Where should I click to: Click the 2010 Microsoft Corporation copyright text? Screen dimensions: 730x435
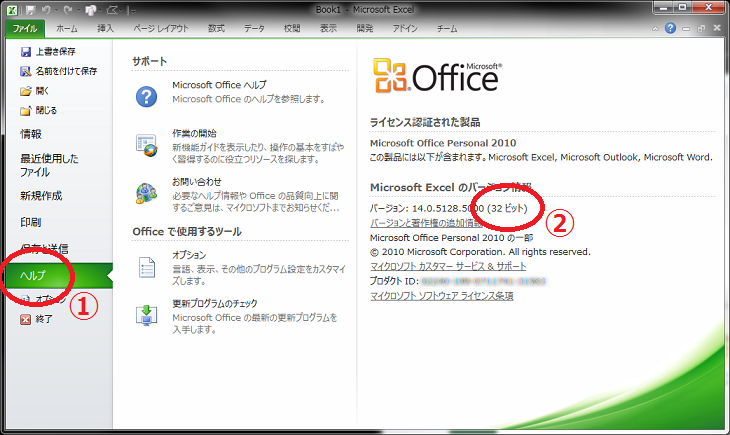[x=480, y=252]
